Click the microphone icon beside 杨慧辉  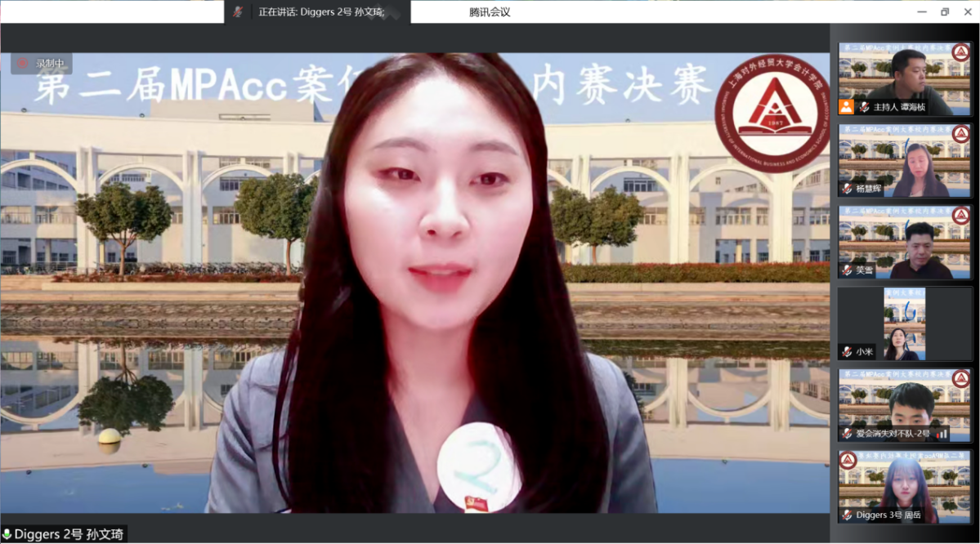[x=848, y=189]
